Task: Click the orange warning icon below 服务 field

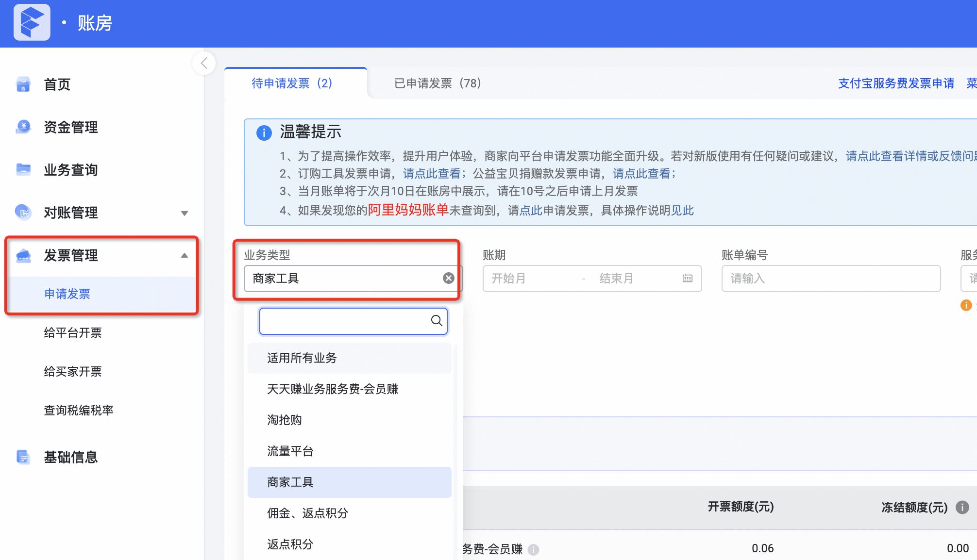Action: point(966,305)
